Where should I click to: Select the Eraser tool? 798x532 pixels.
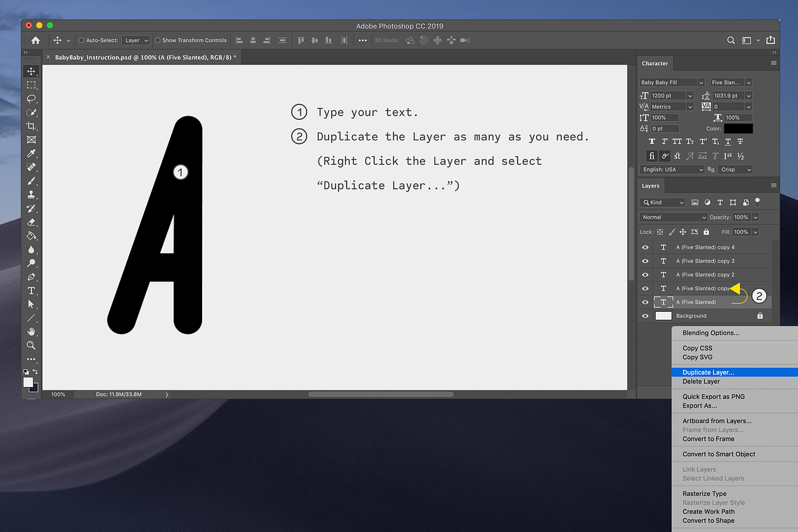coord(31,222)
